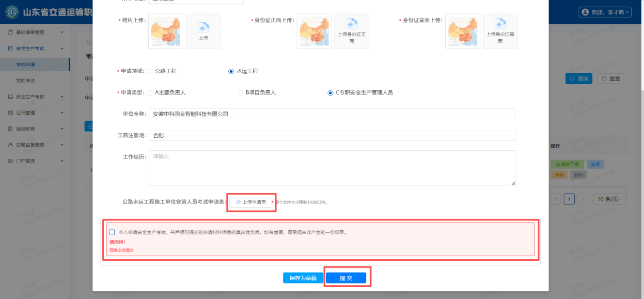Click the cloud 上传 photo upload box
Screen dimensions: 644x299
[x=203, y=31]
